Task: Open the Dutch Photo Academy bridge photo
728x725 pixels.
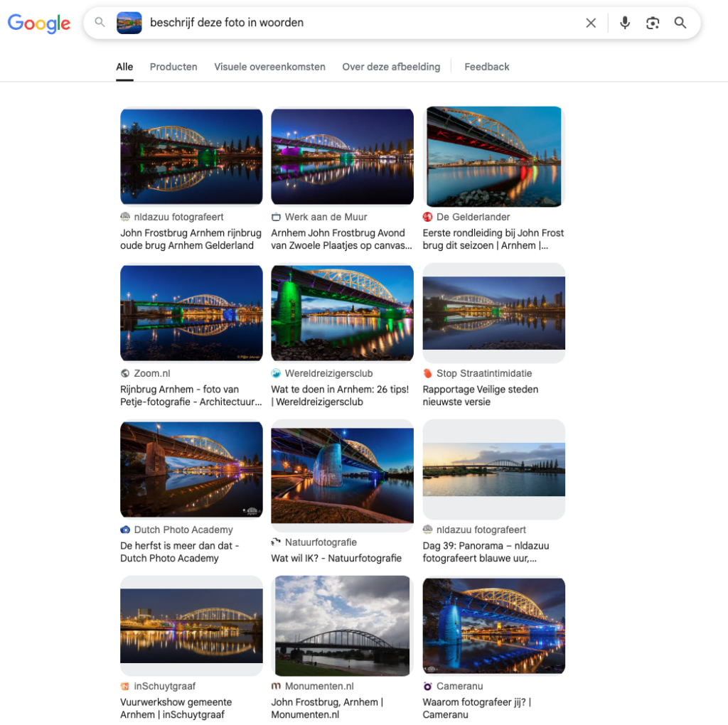Action: [191, 469]
